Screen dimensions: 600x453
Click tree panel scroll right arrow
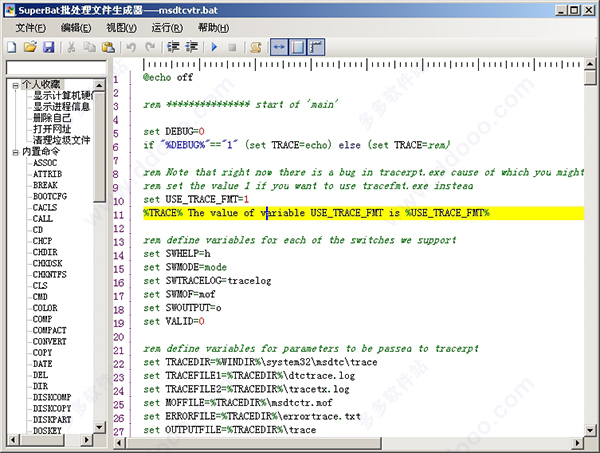[87, 440]
